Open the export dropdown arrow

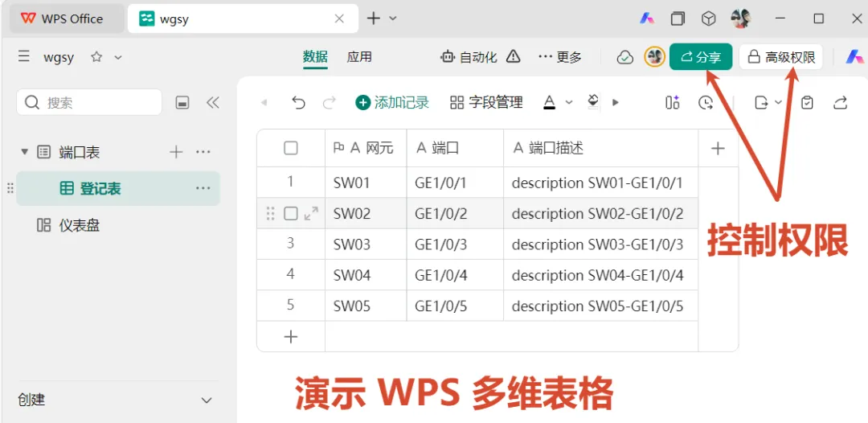click(778, 102)
